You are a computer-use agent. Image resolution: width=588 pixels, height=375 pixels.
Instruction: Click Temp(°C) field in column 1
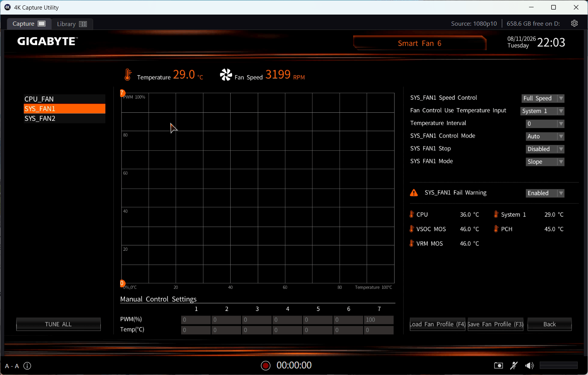tap(196, 330)
